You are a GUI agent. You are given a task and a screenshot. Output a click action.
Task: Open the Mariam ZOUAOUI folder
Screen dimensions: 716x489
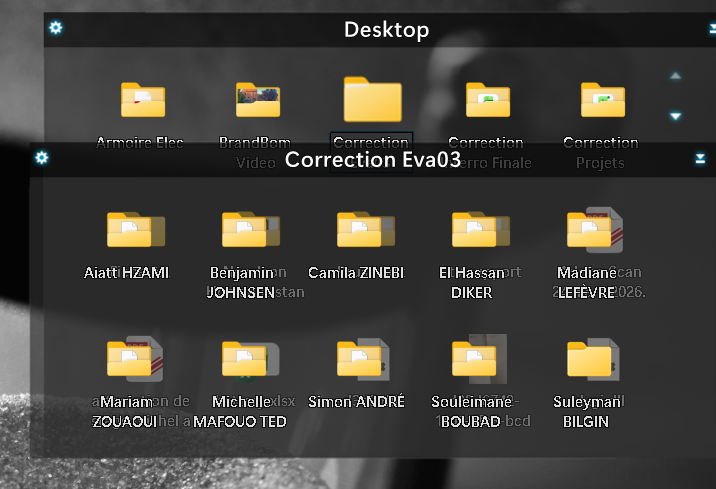pos(129,358)
